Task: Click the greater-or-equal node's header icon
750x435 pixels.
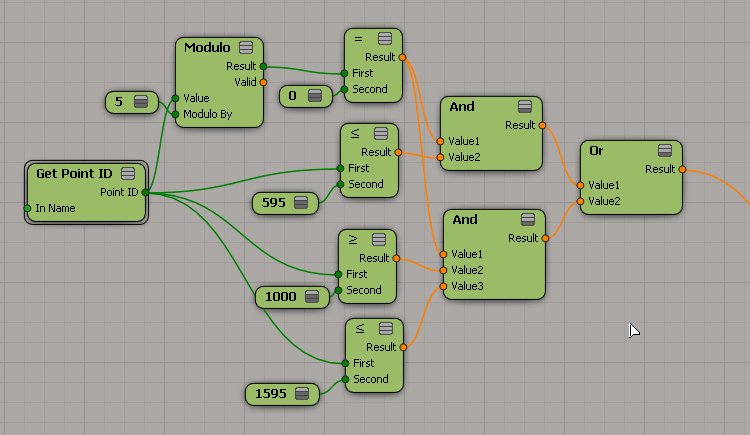Action: (379, 239)
